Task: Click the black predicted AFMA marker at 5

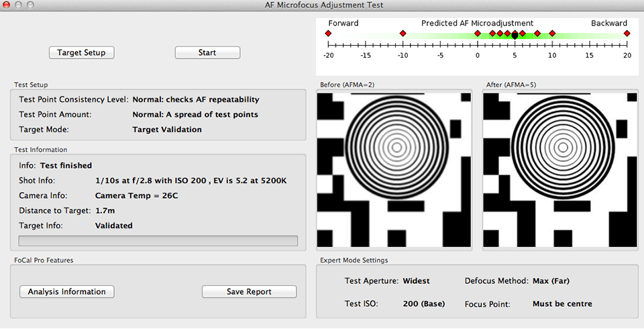Action: (515, 35)
